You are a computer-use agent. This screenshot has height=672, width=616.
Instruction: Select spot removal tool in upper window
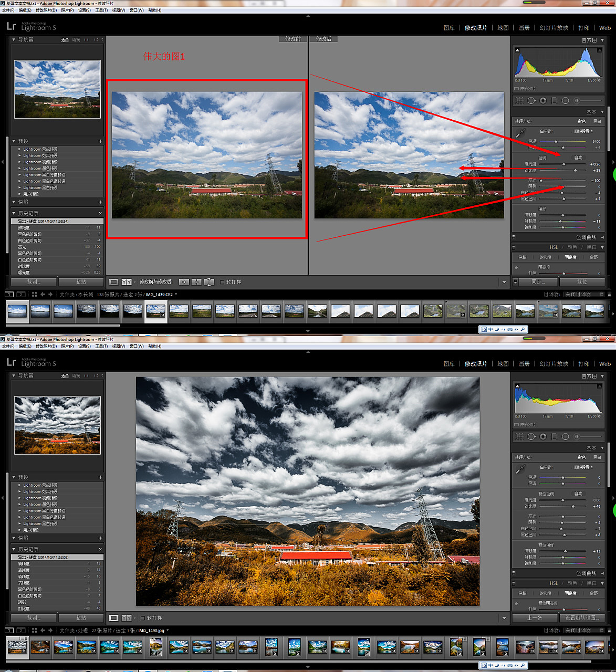click(x=532, y=100)
